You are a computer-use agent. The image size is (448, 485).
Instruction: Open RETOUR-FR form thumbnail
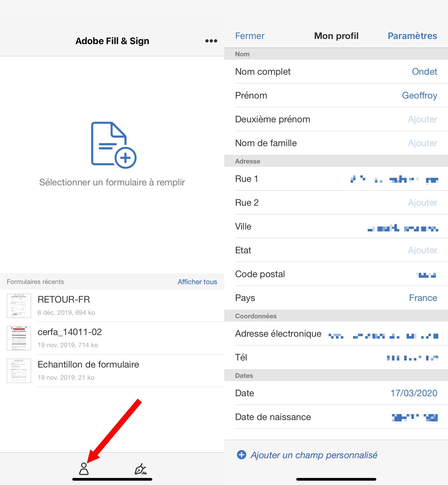click(x=19, y=306)
